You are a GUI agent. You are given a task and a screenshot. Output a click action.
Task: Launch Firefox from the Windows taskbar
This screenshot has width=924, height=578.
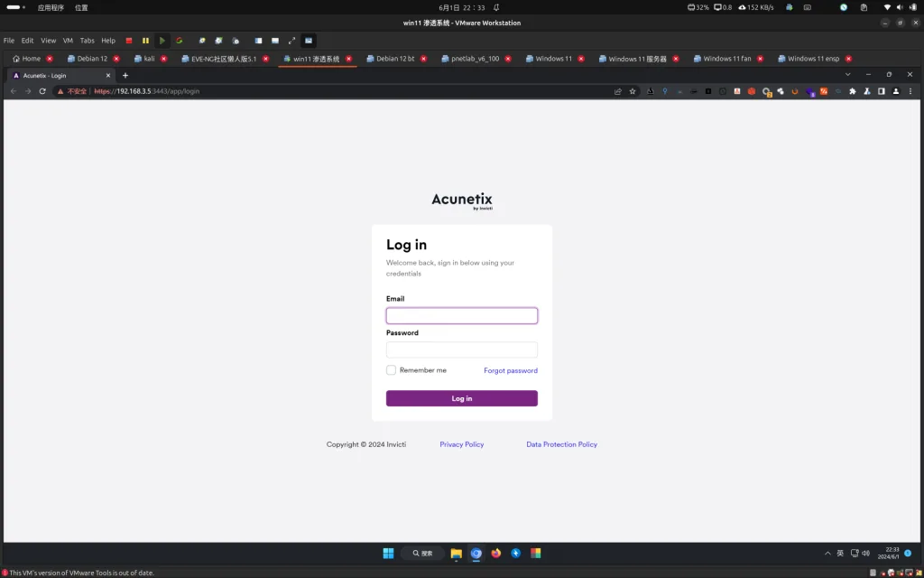496,554
